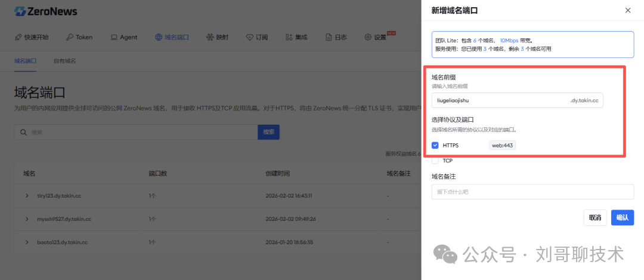The height and width of the screenshot is (280, 644).
Task: Uncheck the HTTPS protocol checkbox
Action: coord(435,145)
